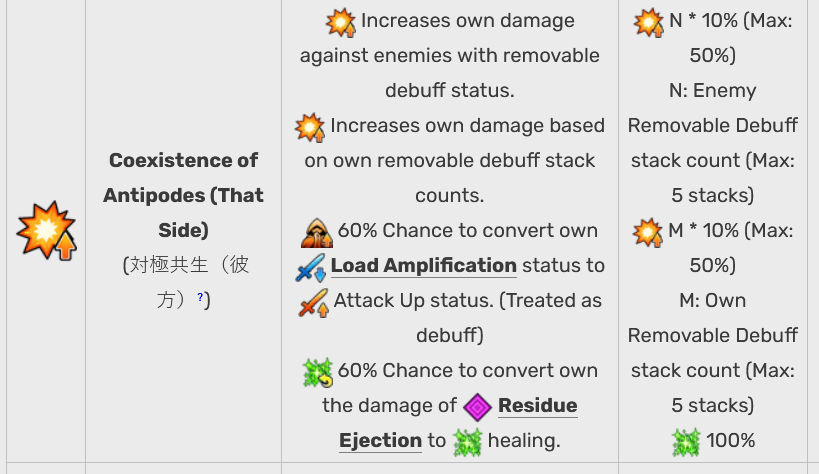Image resolution: width=819 pixels, height=474 pixels.
Task: Click the "Coexistence of Antipodes (That Side)" skill name
Action: point(183,195)
